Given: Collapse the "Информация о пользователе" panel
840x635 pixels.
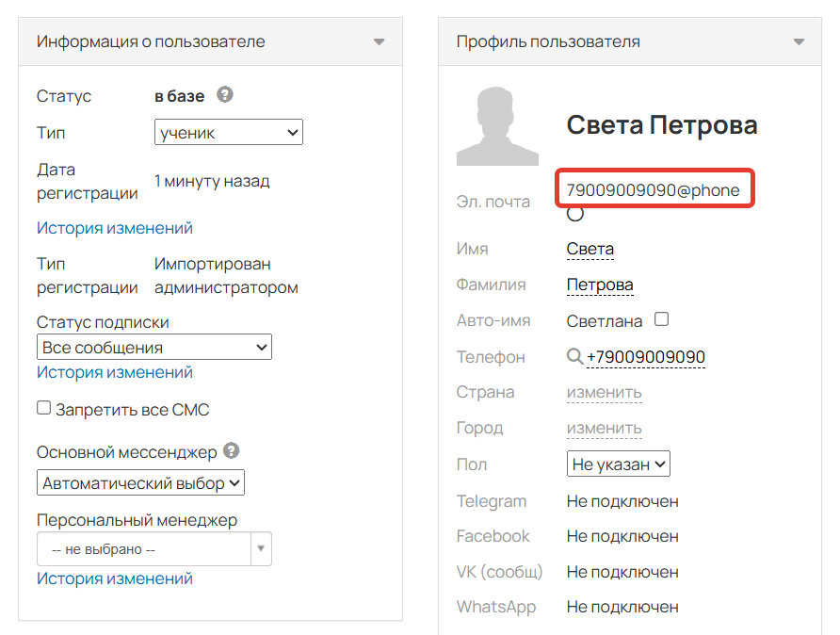Looking at the screenshot, I should pyautogui.click(x=380, y=41).
